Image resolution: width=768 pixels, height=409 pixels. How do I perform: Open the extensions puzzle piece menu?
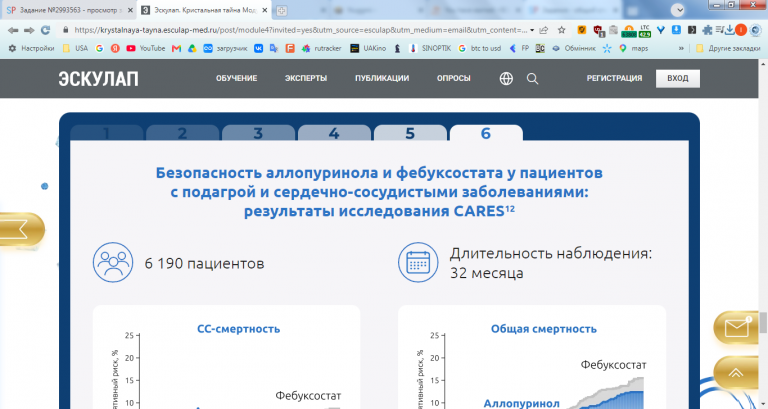coord(707,30)
